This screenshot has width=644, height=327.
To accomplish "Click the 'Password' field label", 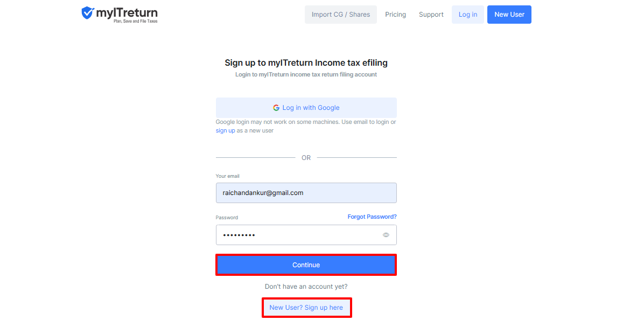I will (227, 218).
